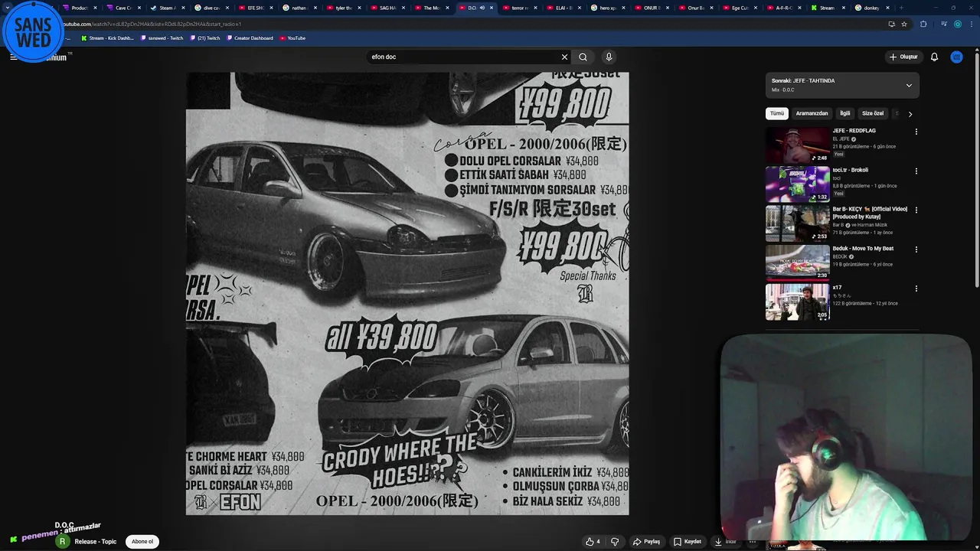Viewport: 980px width, 551px height.
Task: Mute the D.O.C tab audio icon
Action: tap(482, 8)
